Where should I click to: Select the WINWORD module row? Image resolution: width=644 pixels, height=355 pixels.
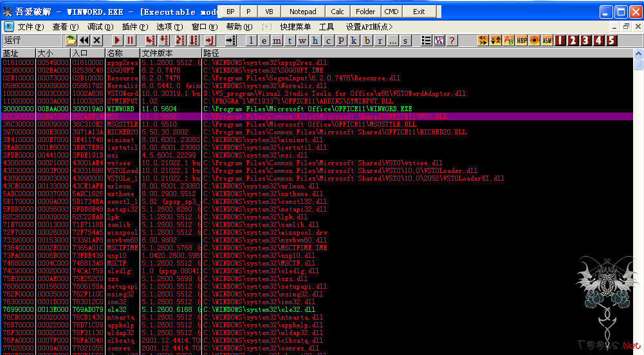(x=317, y=109)
